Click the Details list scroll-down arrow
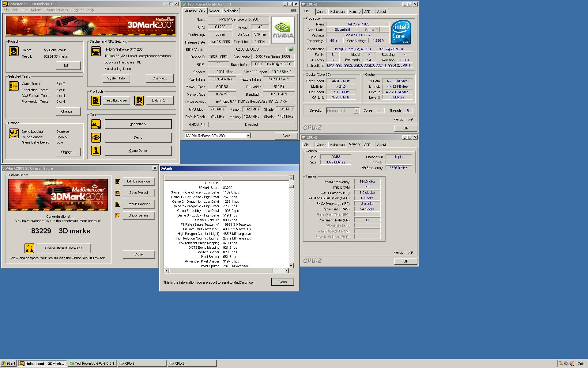This screenshot has width=588, height=368. pos(291,266)
